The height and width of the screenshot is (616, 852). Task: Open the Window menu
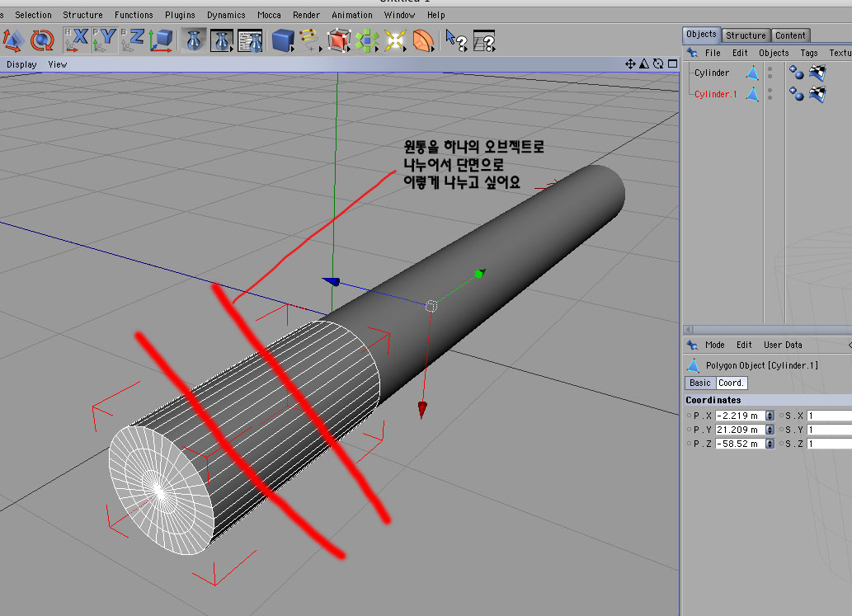pyautogui.click(x=399, y=15)
